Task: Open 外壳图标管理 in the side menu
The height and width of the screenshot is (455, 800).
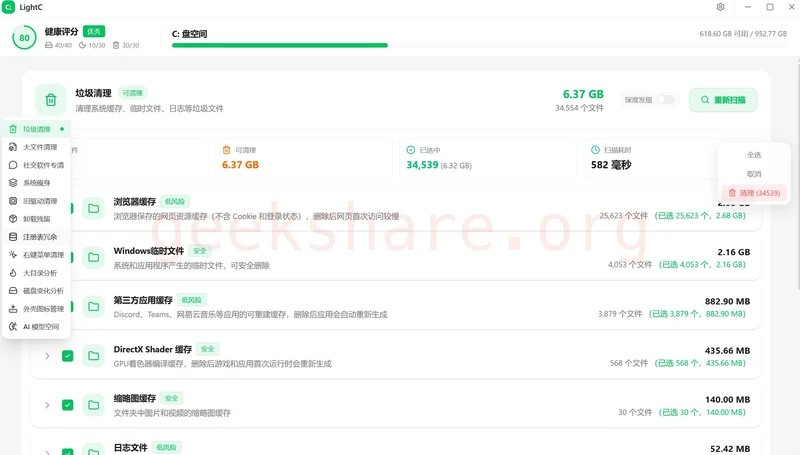Action: 36,309
